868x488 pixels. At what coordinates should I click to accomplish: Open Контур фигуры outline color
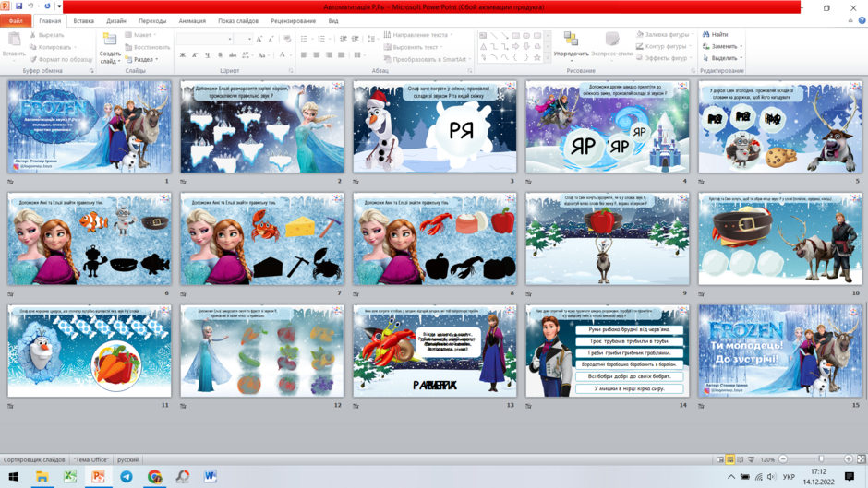tap(663, 46)
